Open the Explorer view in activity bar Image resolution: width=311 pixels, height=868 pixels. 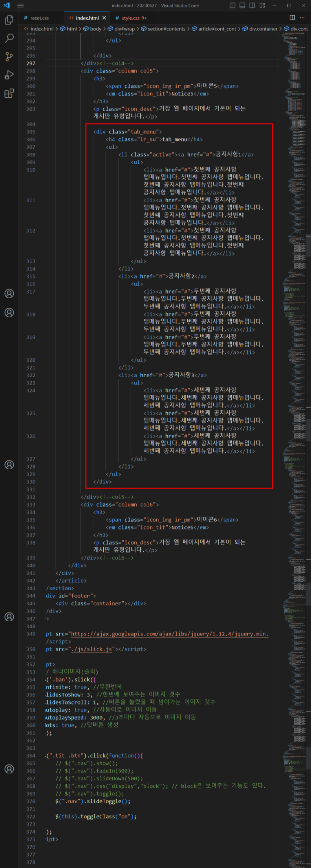[9, 20]
